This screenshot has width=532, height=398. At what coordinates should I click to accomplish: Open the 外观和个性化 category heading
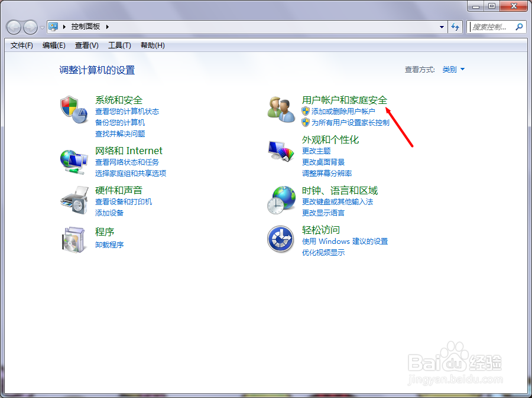[x=330, y=140]
